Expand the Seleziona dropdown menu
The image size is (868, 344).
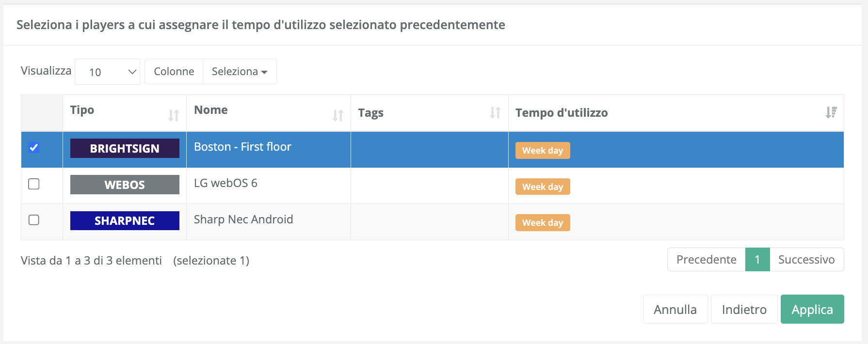(x=240, y=72)
